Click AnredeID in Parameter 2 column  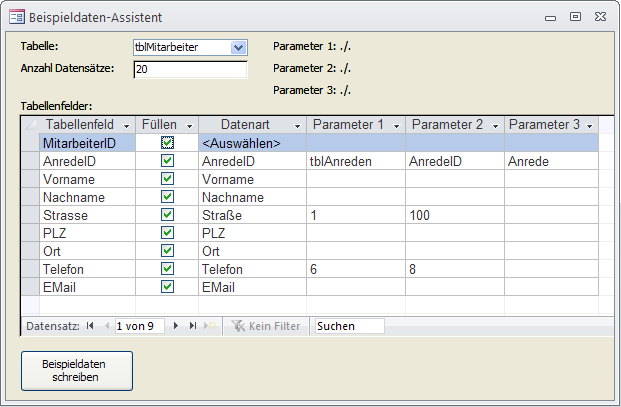tap(455, 161)
